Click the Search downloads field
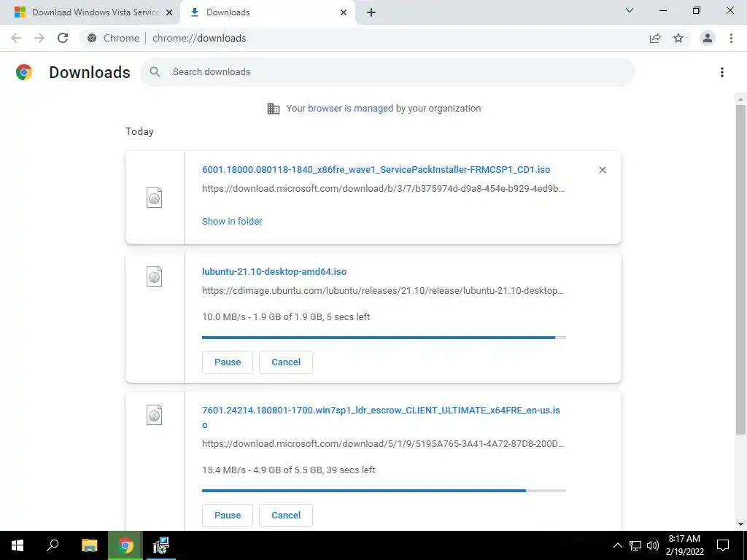The height and width of the screenshot is (560, 747). tap(387, 72)
